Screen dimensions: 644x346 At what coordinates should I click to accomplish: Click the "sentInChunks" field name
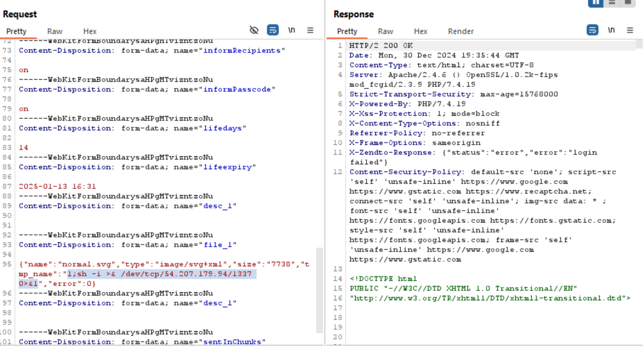pyautogui.click(x=233, y=342)
